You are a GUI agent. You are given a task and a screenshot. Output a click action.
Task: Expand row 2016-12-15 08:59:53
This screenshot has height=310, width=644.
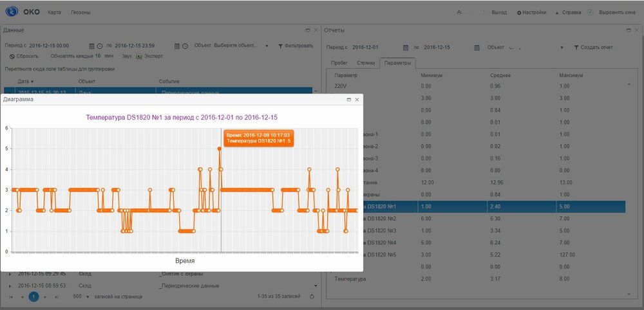[10, 286]
